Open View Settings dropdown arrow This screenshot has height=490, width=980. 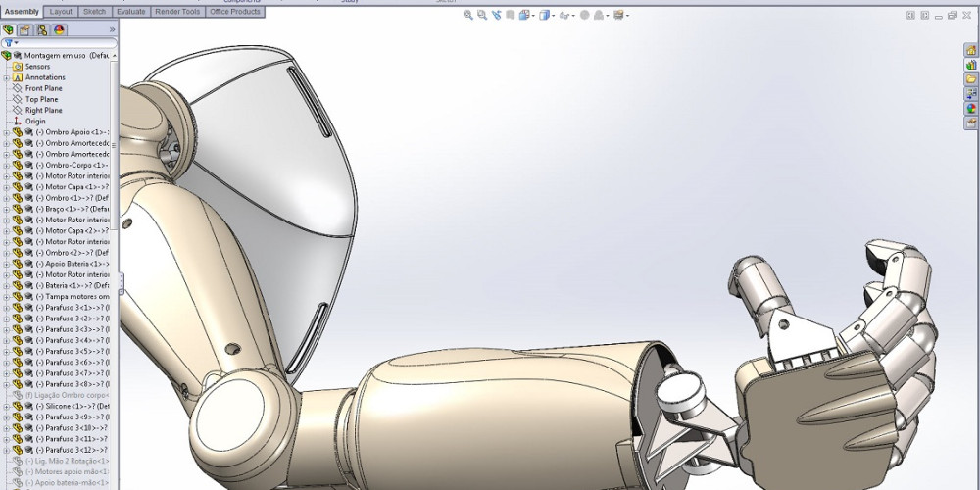(x=627, y=16)
